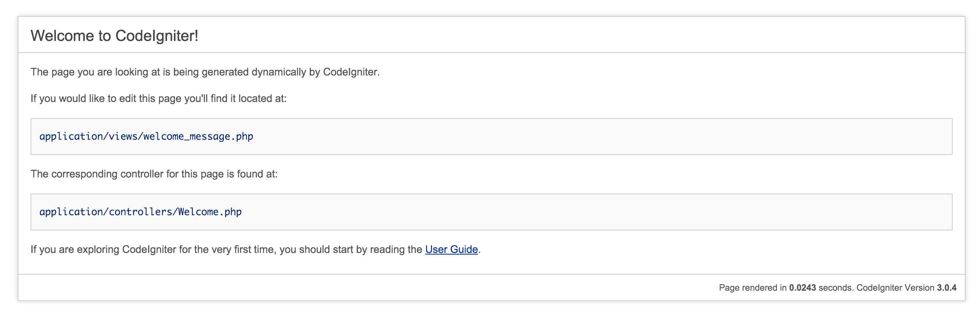
Task: Click the render time value 0.0243
Action: pyautogui.click(x=802, y=287)
